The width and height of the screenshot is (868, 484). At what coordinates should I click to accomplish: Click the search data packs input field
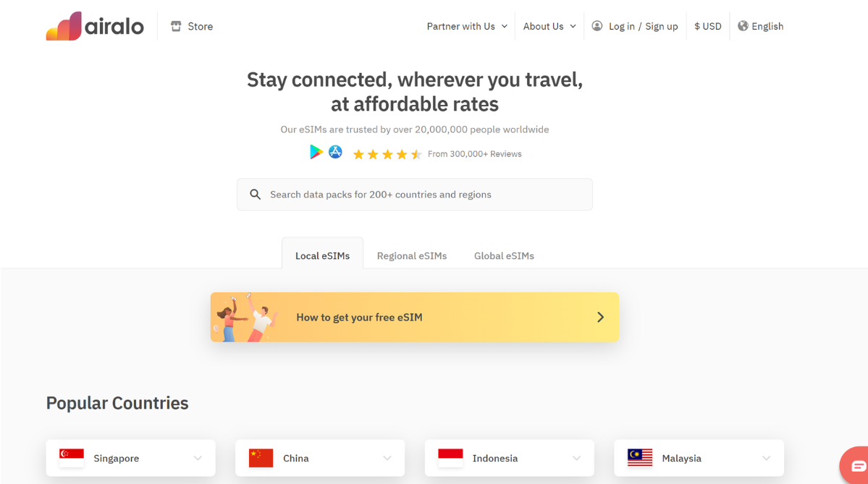coord(414,194)
